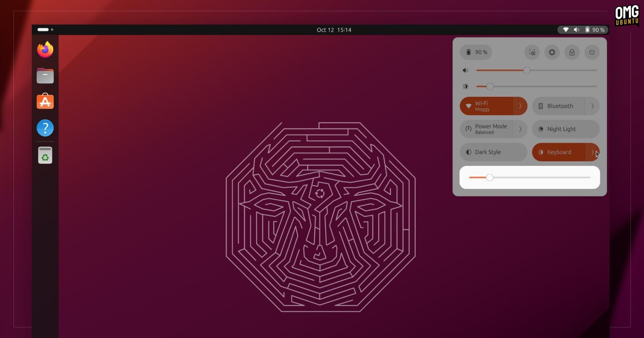Lock the screen with the padlock icon
The width and height of the screenshot is (644, 338).
572,52
